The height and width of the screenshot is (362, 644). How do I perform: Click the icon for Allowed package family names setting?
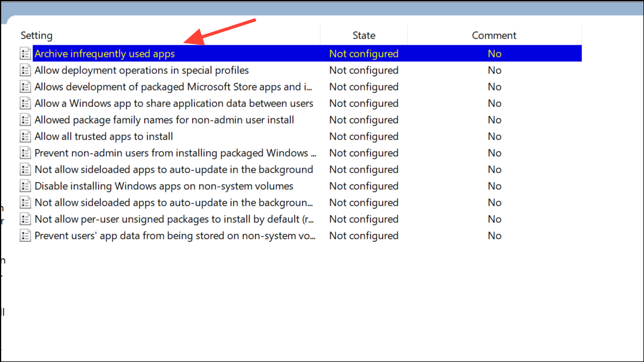point(25,120)
